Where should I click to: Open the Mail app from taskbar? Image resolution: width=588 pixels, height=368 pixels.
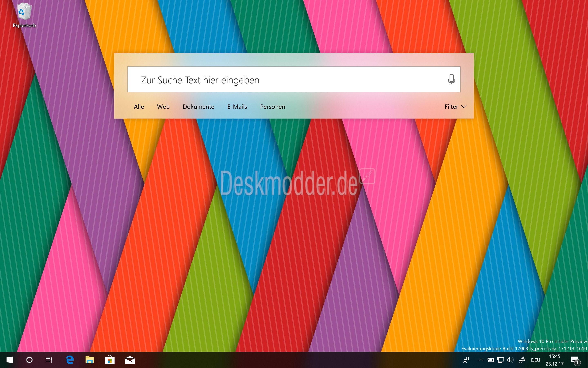(x=130, y=360)
